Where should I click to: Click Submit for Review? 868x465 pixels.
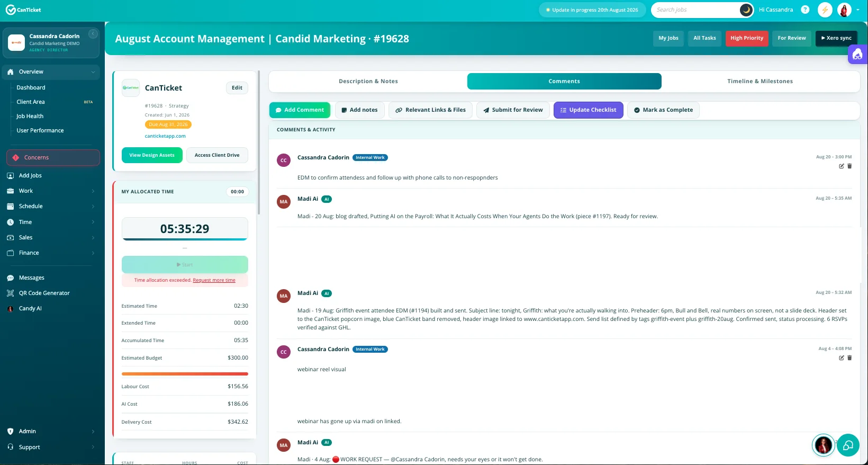coord(513,110)
